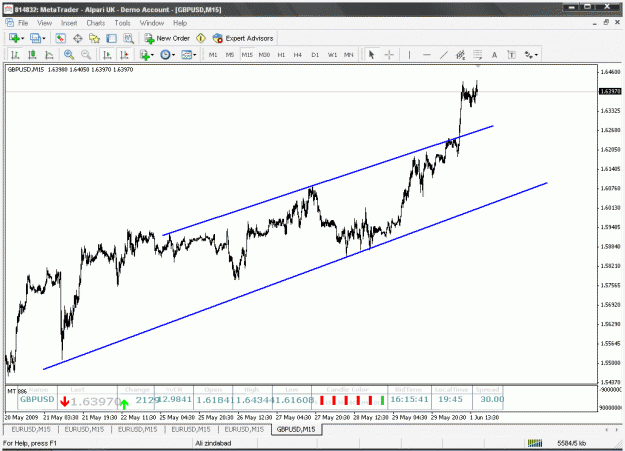Open the Data Window crosshair icon
625x451 pixels.
coord(78,38)
